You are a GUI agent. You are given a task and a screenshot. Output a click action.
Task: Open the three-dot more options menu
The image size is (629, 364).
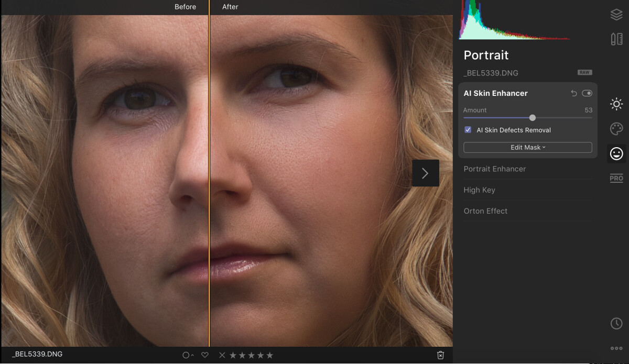616,348
